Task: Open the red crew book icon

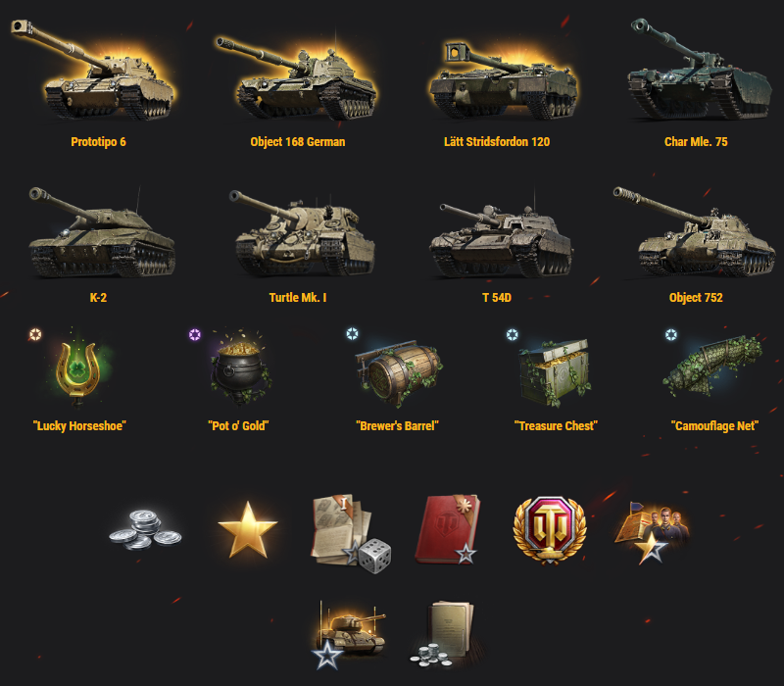Action: click(448, 529)
